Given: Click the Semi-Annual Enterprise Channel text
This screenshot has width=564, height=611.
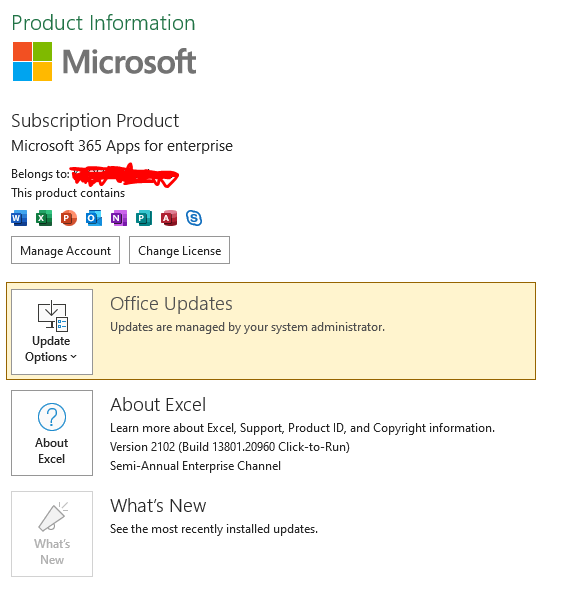Looking at the screenshot, I should [195, 466].
